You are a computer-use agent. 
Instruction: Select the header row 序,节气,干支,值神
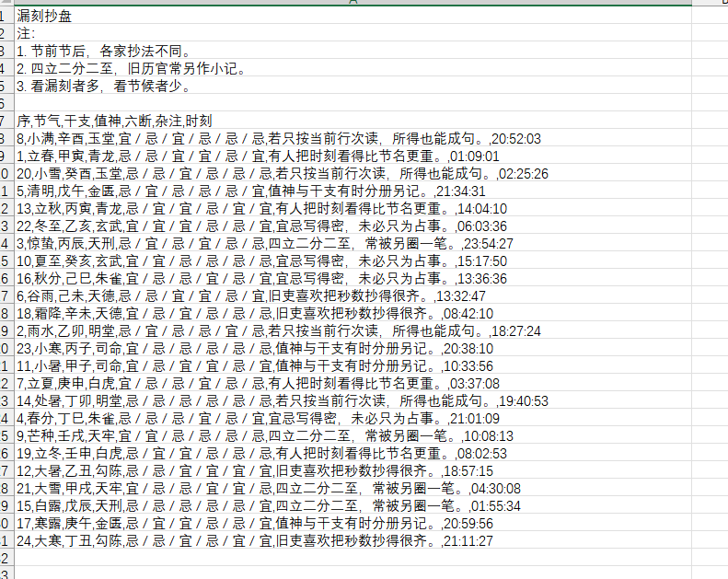(x=352, y=121)
